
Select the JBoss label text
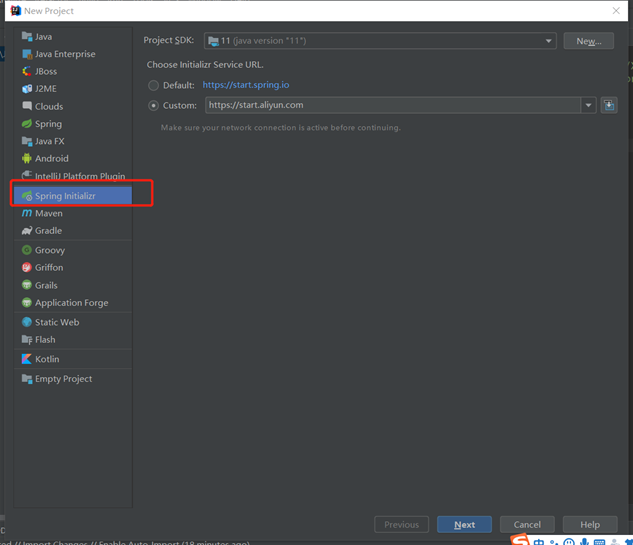click(46, 71)
